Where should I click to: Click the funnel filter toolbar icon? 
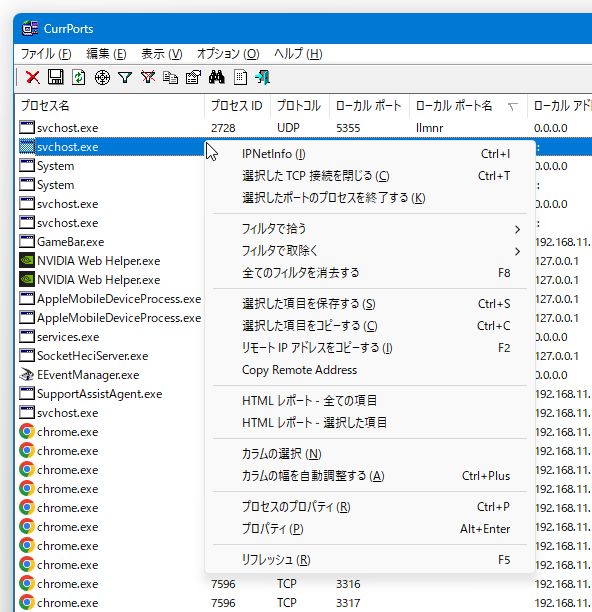pyautogui.click(x=125, y=77)
